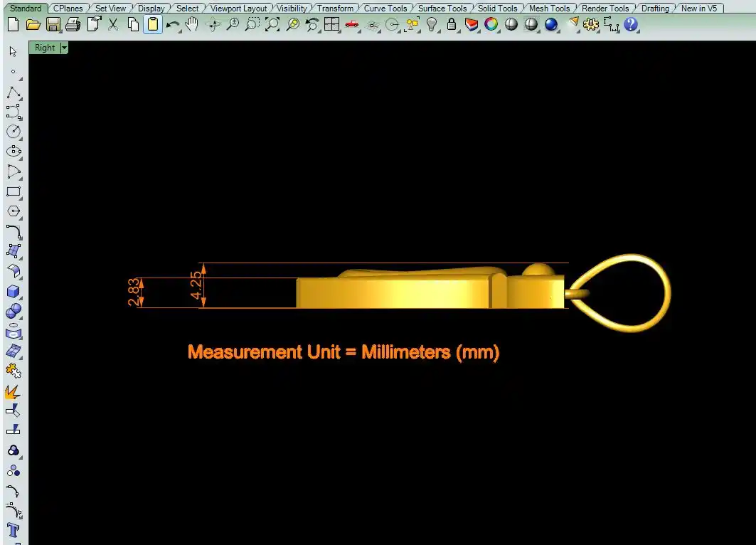
Task: Choose the Circle drawing tool
Action: pos(13,132)
